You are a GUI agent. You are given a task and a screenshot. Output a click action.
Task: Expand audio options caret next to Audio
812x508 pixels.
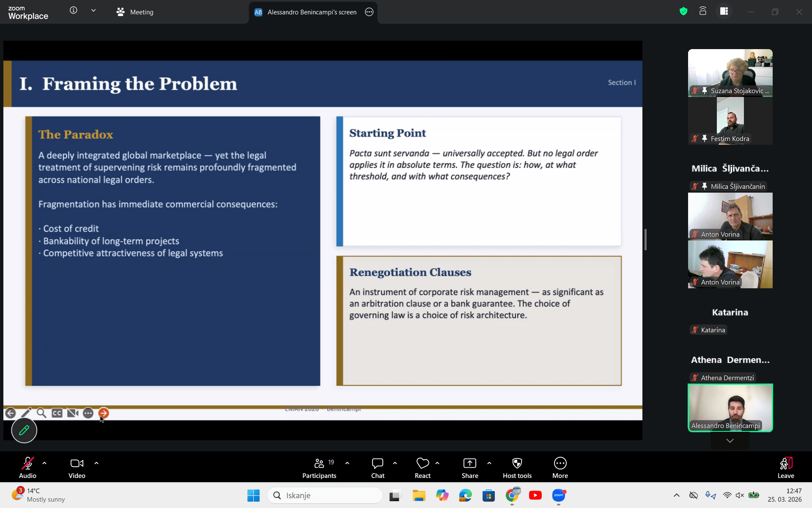coord(44,463)
